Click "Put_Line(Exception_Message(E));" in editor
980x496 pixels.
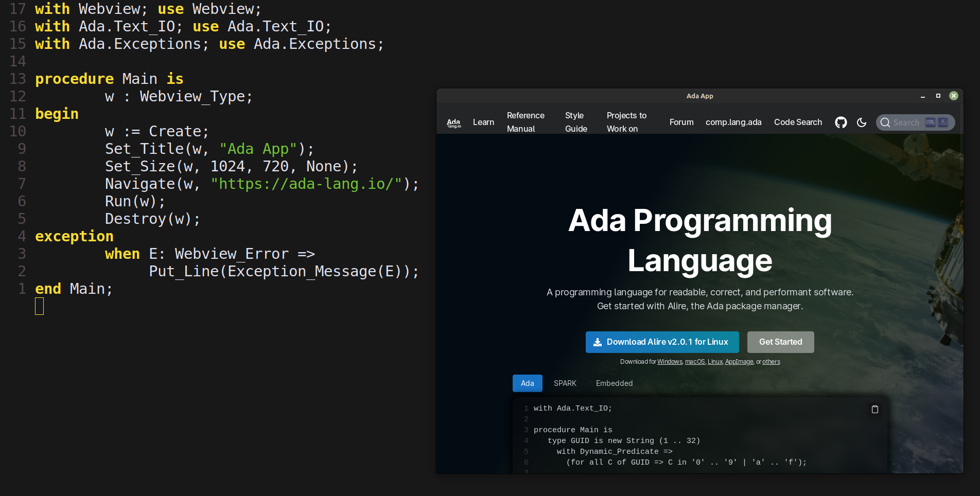point(284,271)
